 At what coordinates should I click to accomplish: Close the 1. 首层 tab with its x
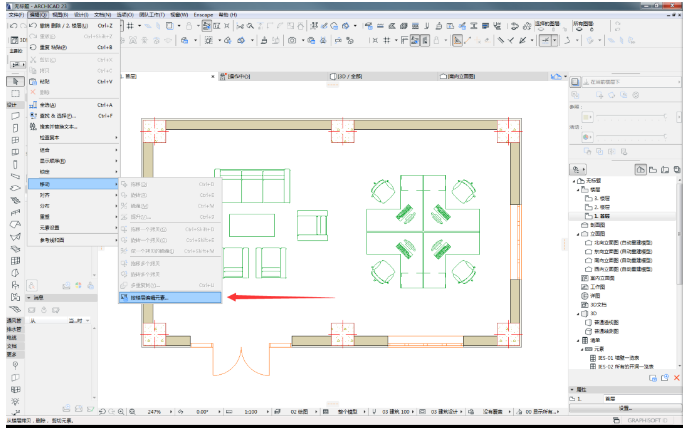213,76
